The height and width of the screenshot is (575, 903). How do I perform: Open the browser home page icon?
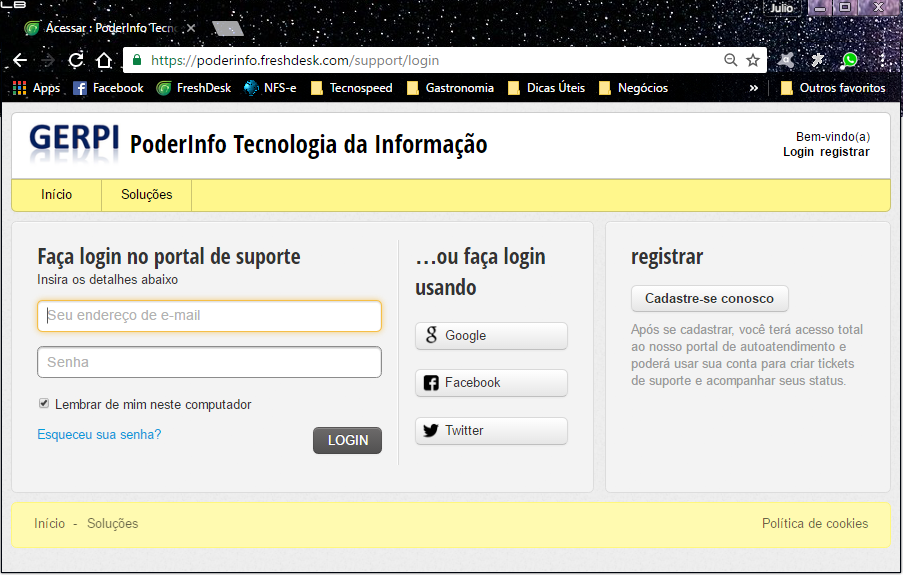coord(104,60)
